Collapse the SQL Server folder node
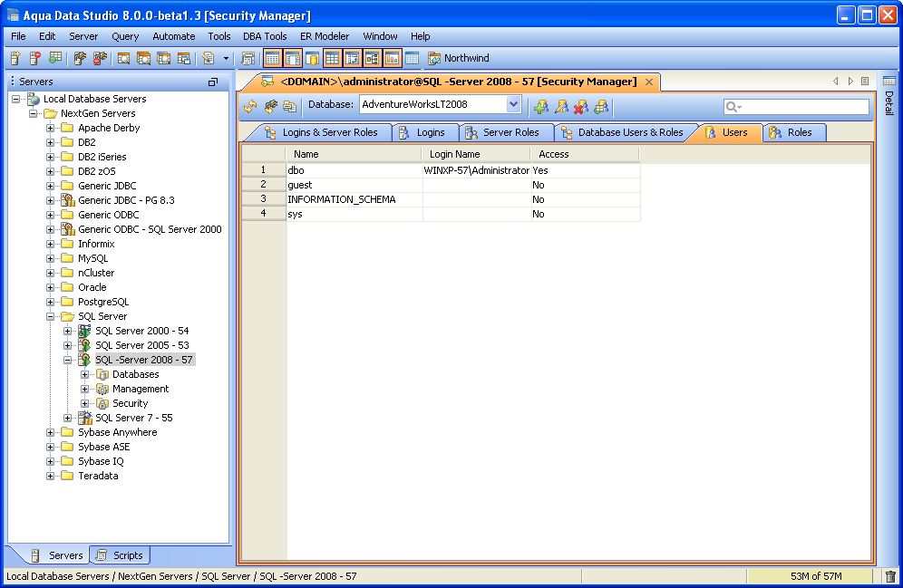The height and width of the screenshot is (588, 903). pos(50,316)
